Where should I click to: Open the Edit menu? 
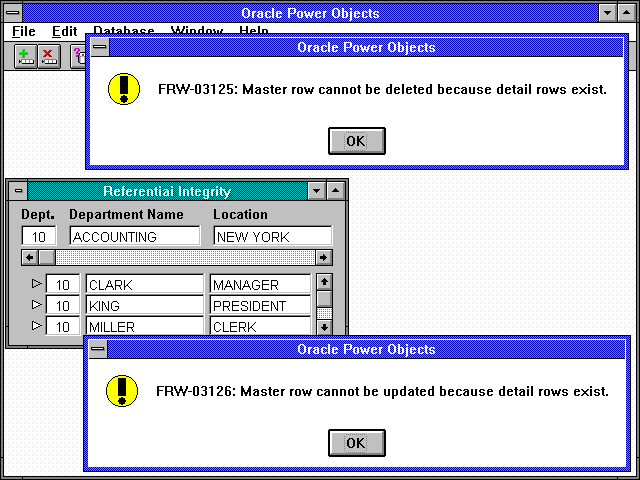(x=64, y=31)
